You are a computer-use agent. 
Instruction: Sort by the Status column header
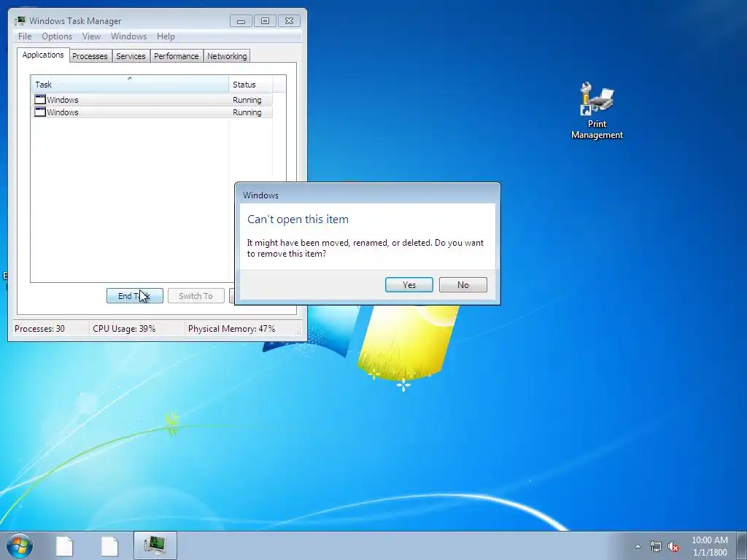tap(251, 85)
